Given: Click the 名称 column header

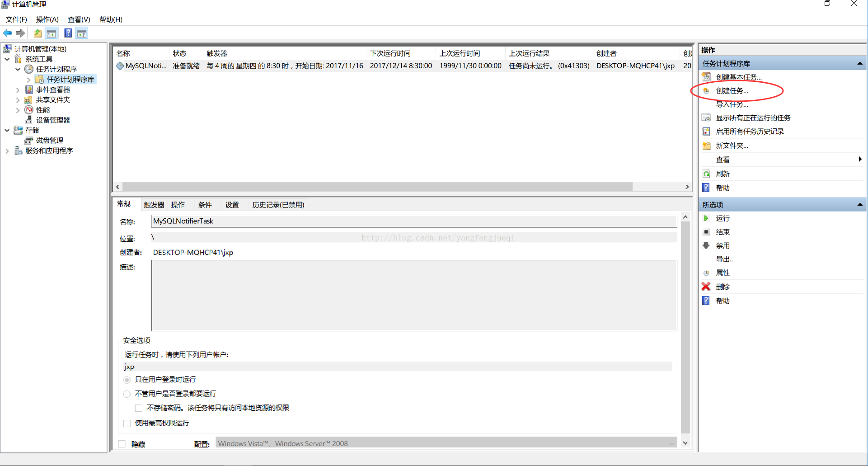Looking at the screenshot, I should point(141,53).
